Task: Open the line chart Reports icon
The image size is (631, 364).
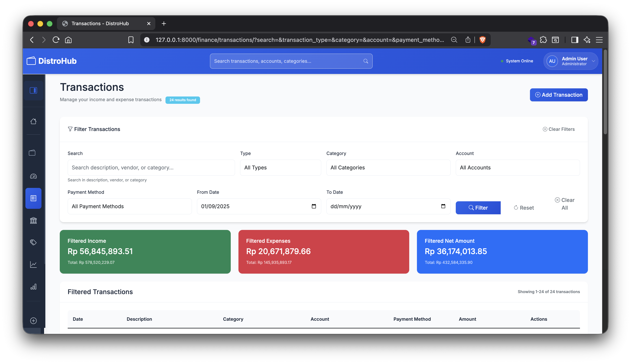Action: 33,264
